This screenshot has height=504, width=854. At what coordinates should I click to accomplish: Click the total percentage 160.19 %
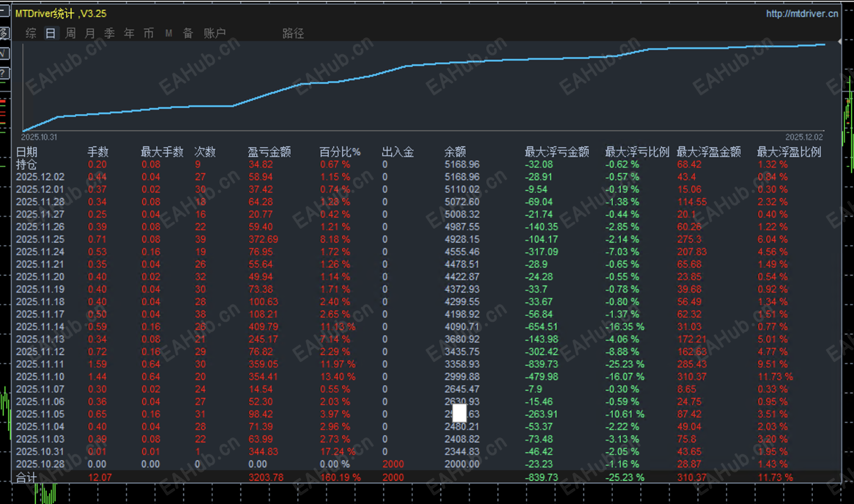pyautogui.click(x=340, y=477)
